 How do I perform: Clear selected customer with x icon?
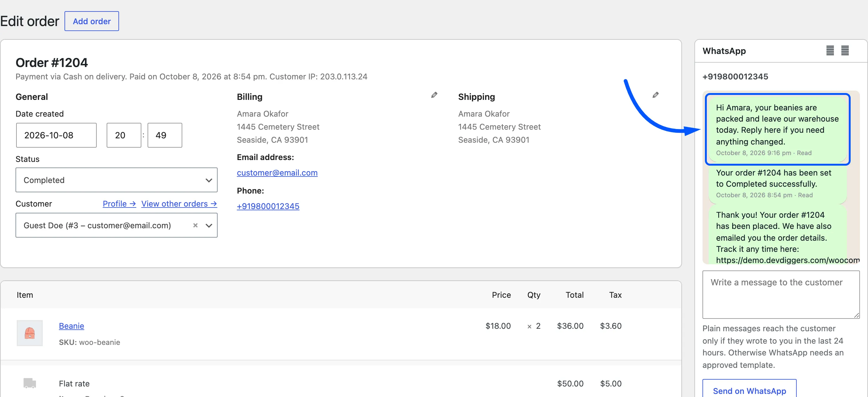tap(195, 225)
